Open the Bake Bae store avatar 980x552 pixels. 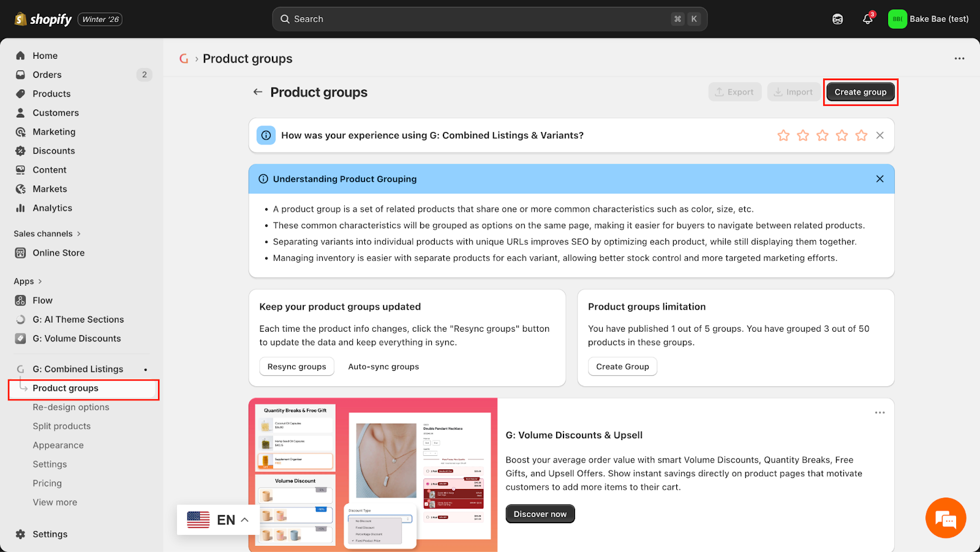pos(897,19)
